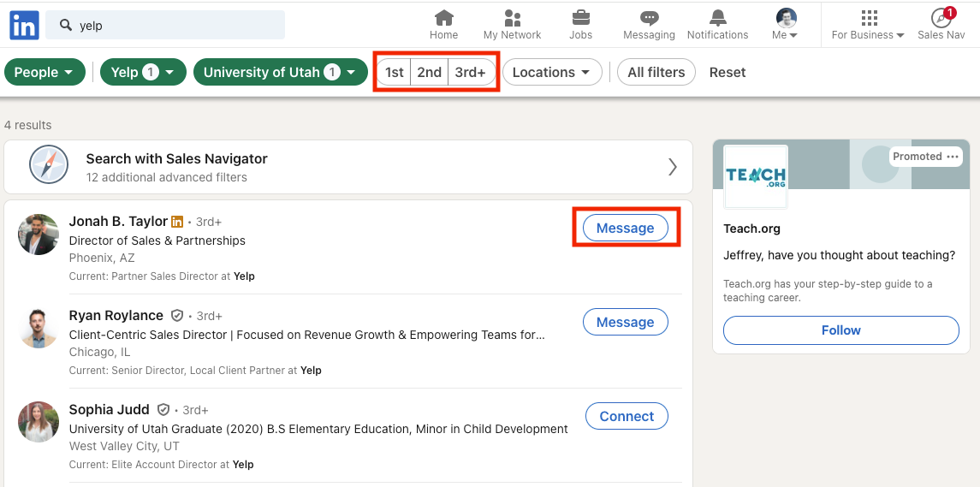Open My Network icon
Image resolution: width=980 pixels, height=487 pixels.
tap(513, 17)
